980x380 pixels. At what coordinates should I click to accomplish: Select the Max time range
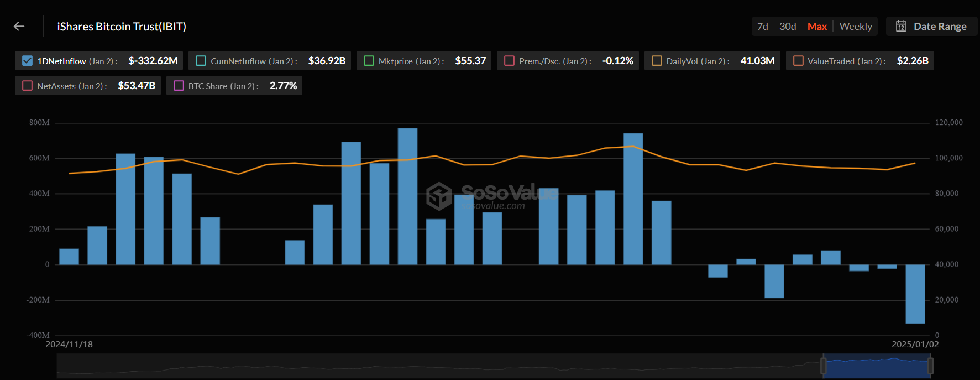pyautogui.click(x=816, y=27)
